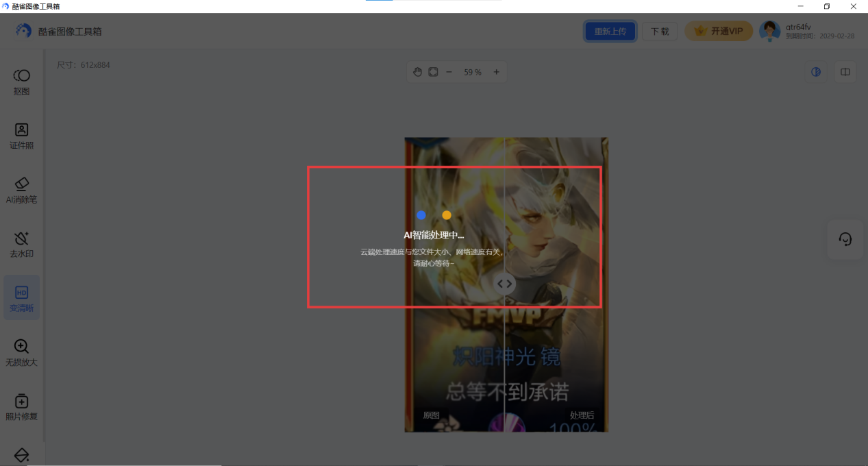Activate the hand pan tool

tap(417, 72)
